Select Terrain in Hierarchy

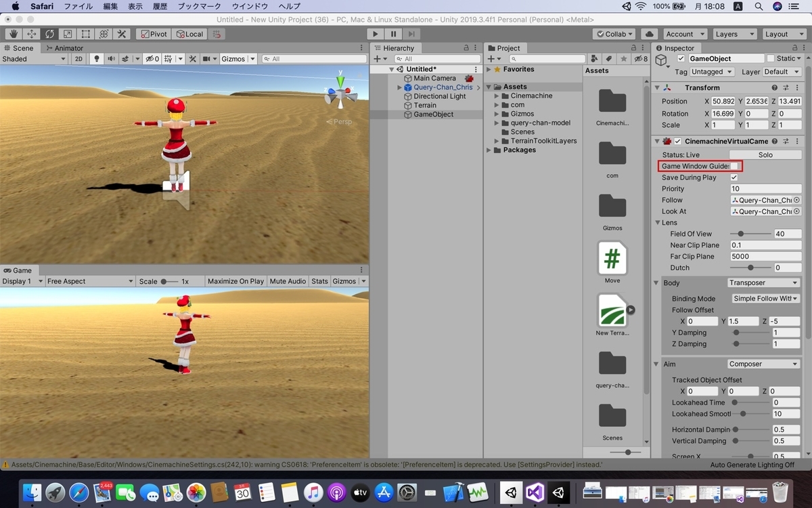pos(425,105)
